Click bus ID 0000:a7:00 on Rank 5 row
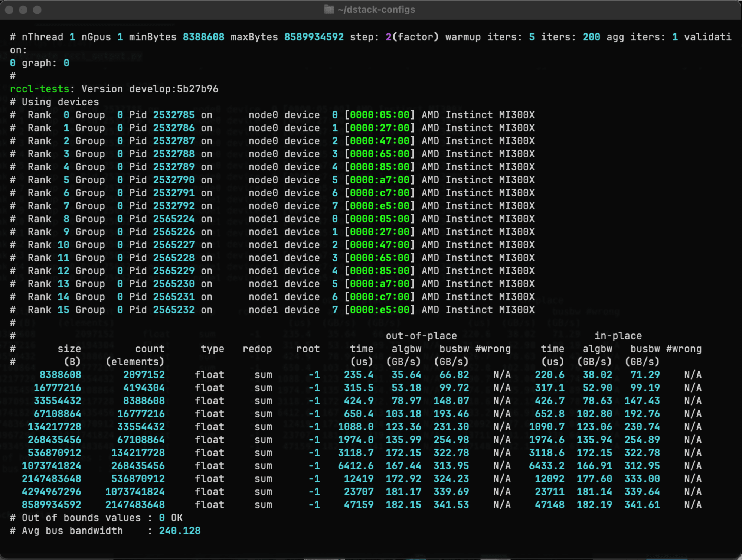 pos(380,180)
